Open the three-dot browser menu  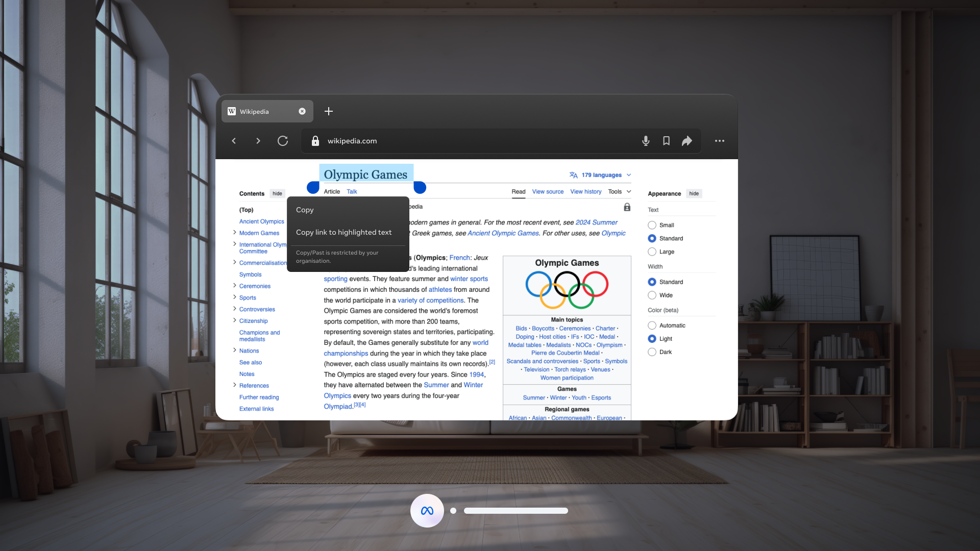point(719,141)
